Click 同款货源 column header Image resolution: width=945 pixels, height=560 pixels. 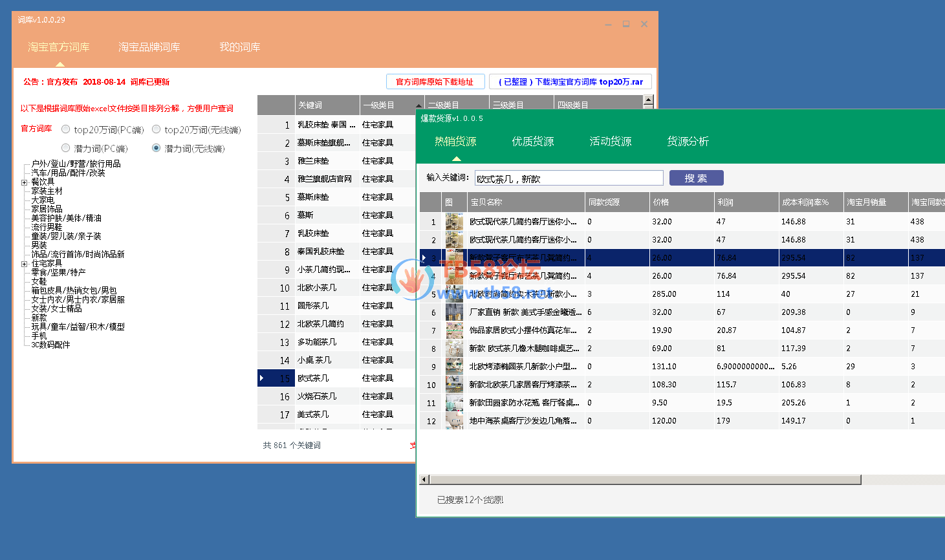tap(617, 202)
